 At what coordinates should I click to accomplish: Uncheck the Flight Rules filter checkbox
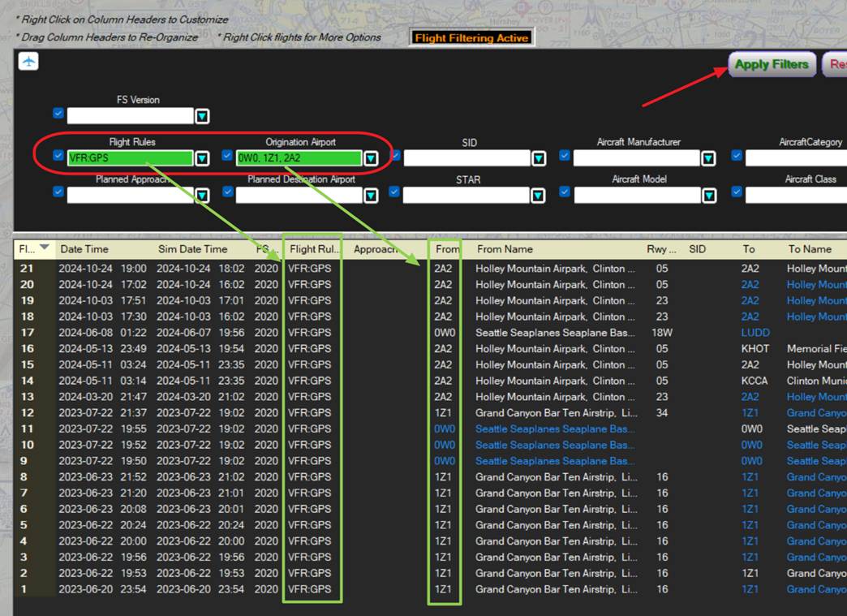point(58,156)
